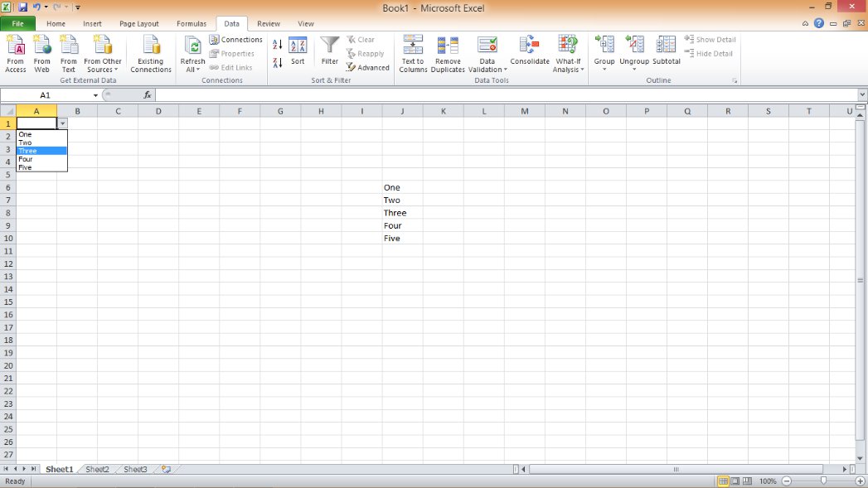Click the Existing Connections icon
Image resolution: width=868 pixels, height=488 pixels.
[151, 46]
